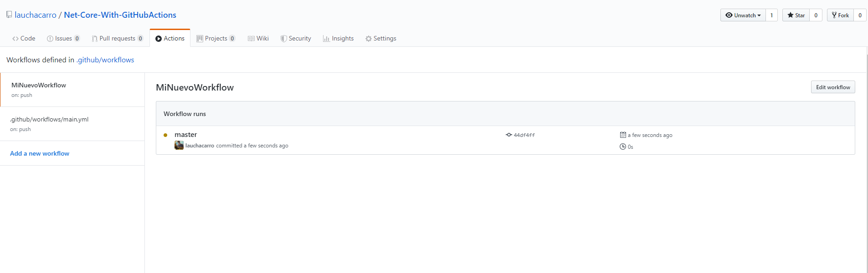Click the yellow in-progress status dot
868x273 pixels.
click(165, 135)
